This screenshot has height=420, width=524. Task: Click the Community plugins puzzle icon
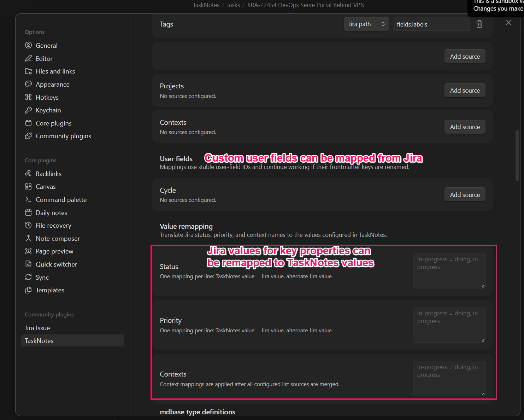click(x=28, y=136)
